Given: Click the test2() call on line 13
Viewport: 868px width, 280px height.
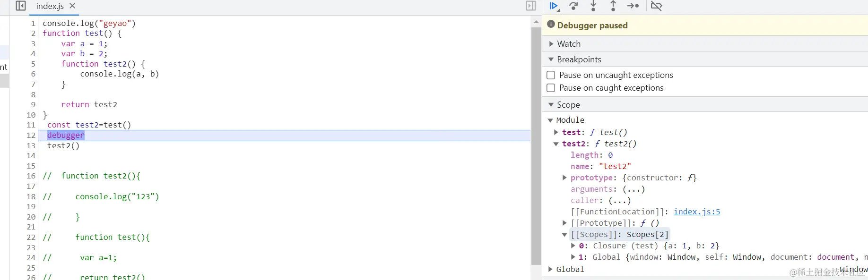Looking at the screenshot, I should pos(63,145).
